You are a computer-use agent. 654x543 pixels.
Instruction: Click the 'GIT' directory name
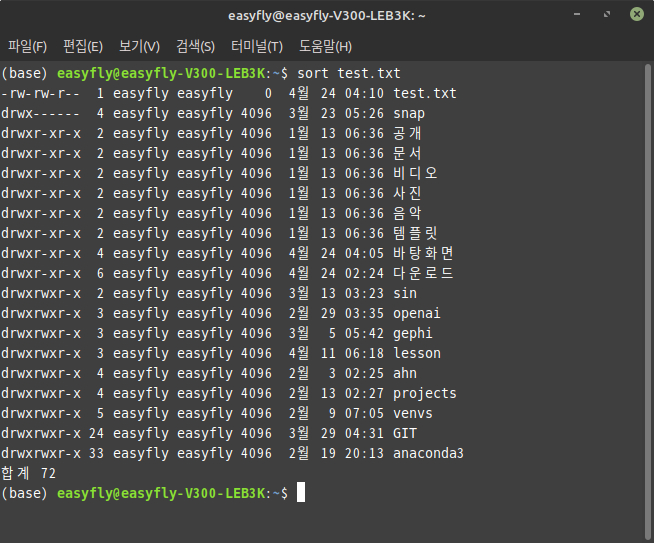coord(405,434)
